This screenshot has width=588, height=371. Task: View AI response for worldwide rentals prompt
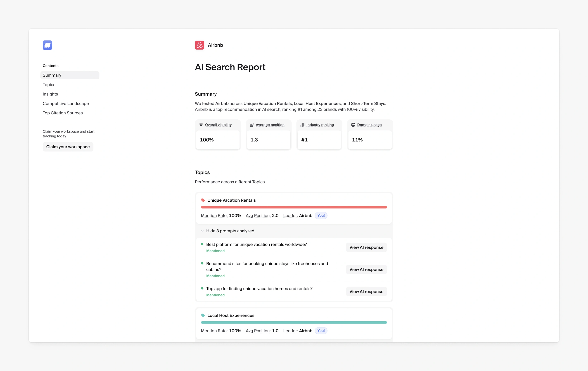(x=366, y=247)
